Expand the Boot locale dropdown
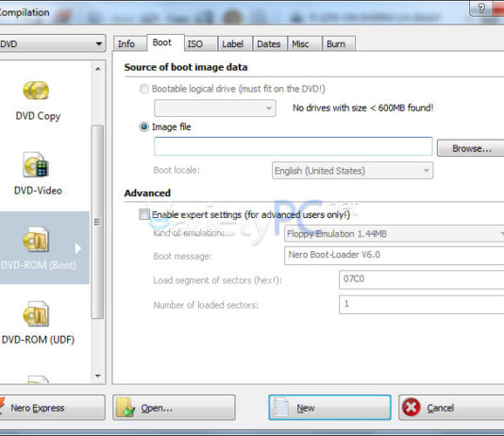Viewport: 504px width, 436px height. pyautogui.click(x=352, y=170)
